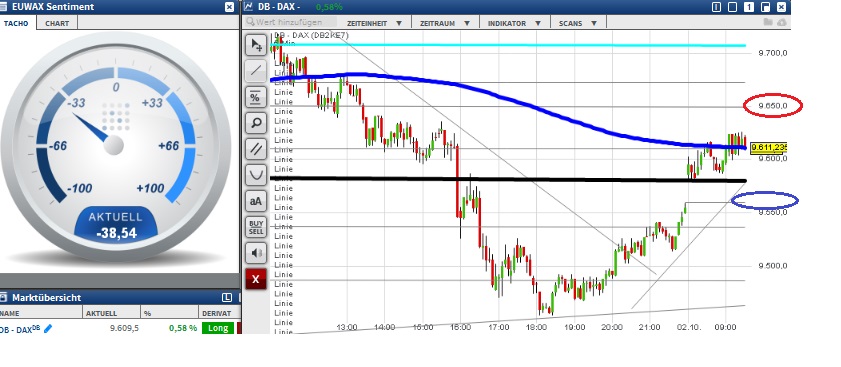Screen dimensions: 841x367
Task: Click the 9.700,0 price axis label
Action: (772, 53)
